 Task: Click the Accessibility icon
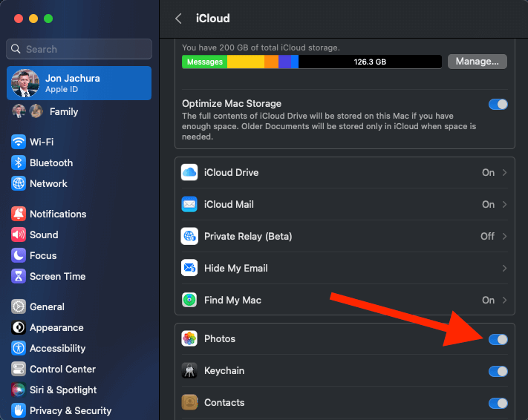click(18, 348)
